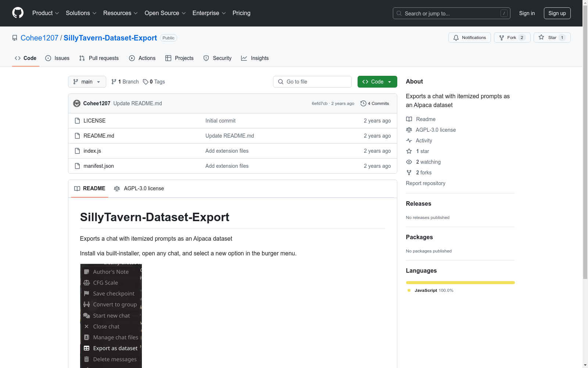Viewport: 588px width, 368px height.
Task: Click the 6efd7cb commit hash
Action: pos(320,103)
